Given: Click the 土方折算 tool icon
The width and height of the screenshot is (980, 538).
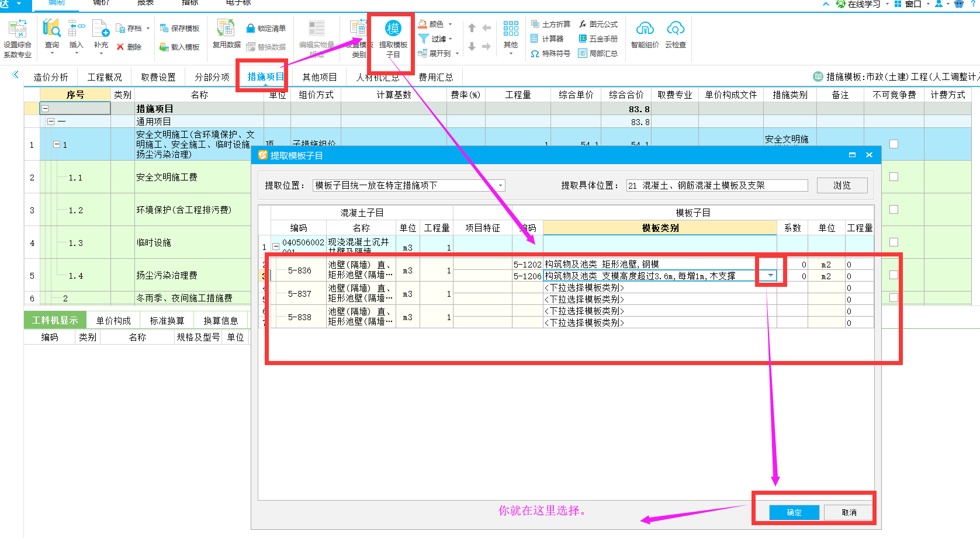Looking at the screenshot, I should point(535,24).
